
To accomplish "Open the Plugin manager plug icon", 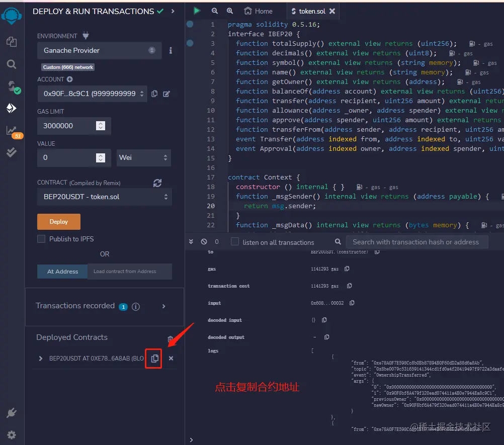I will 12,412.
